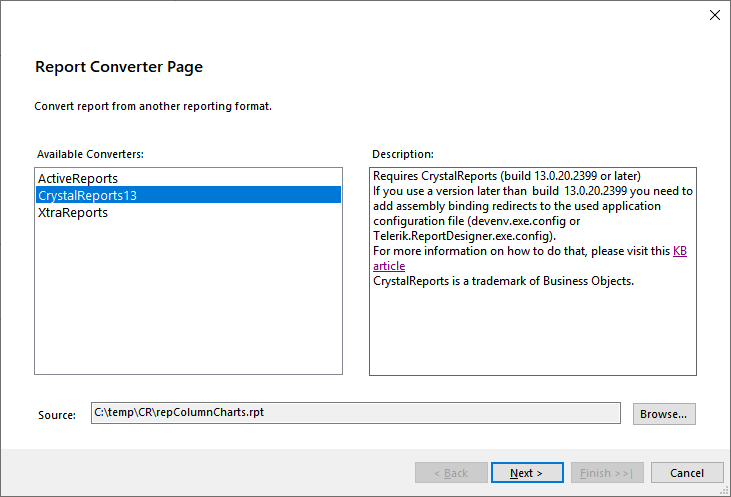731x497 pixels.
Task: Click the Description text box
Action: click(x=533, y=271)
